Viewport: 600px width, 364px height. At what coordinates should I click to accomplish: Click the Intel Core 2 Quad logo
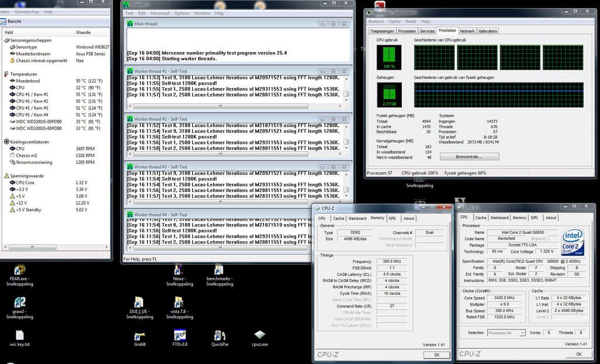point(573,242)
